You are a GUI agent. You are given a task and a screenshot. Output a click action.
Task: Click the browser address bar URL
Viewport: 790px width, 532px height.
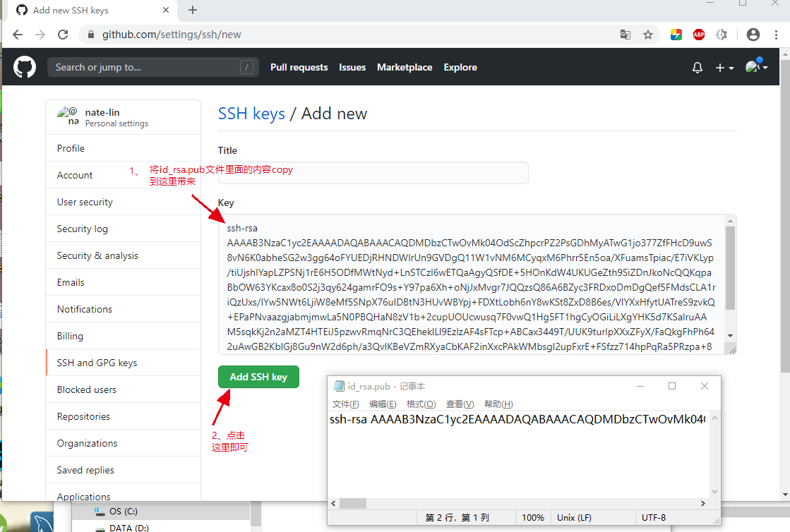(172, 35)
